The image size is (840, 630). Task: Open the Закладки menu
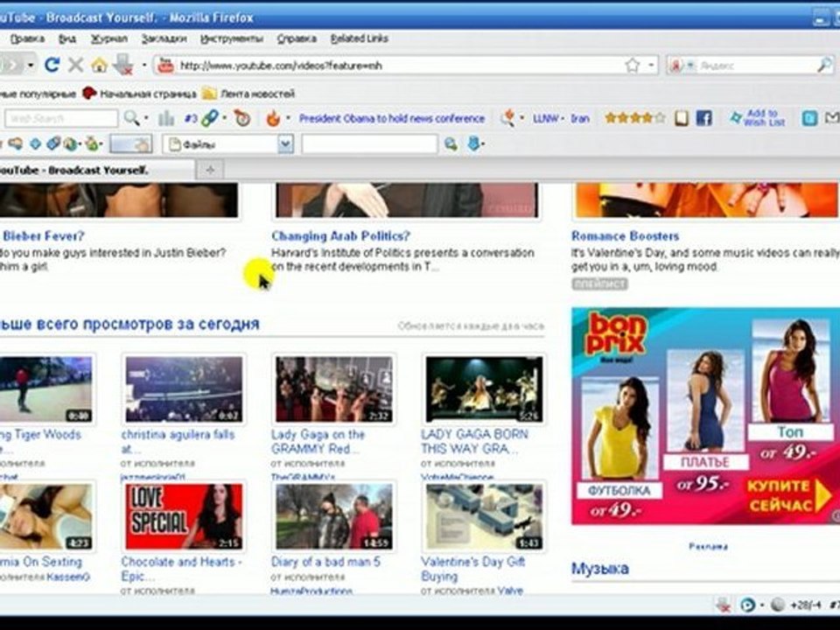click(164, 38)
